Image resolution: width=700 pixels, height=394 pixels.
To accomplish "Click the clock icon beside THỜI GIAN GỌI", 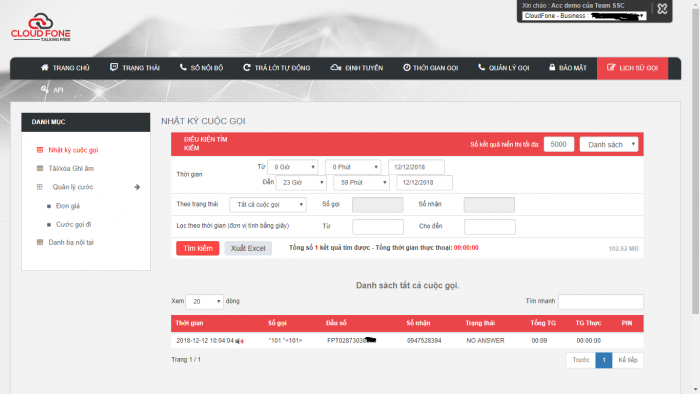I will 407,67.
